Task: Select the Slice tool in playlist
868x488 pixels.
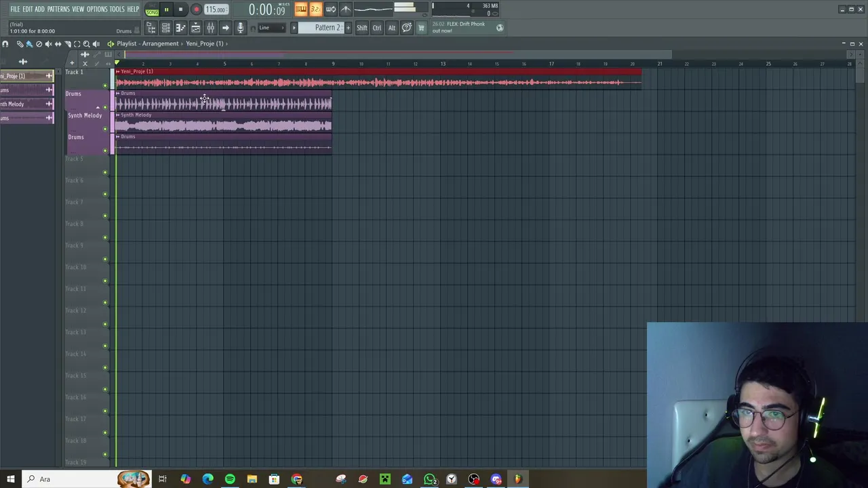Action: pyautogui.click(x=67, y=43)
